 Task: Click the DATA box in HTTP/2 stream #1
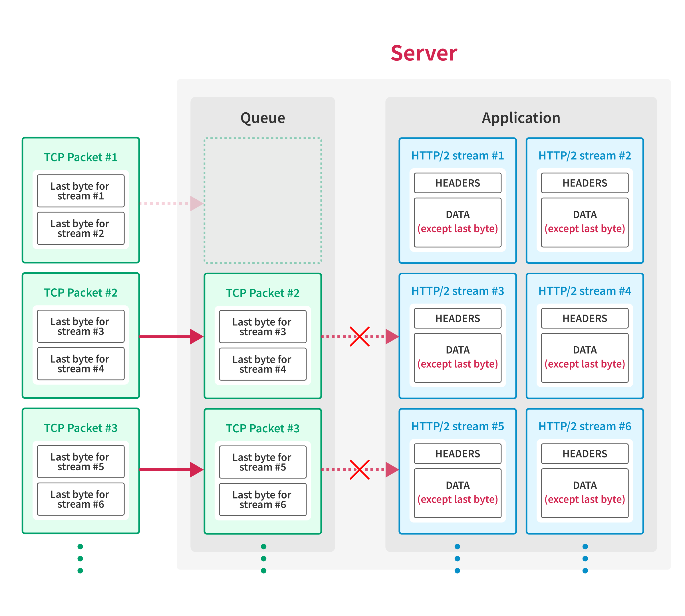[x=457, y=223]
